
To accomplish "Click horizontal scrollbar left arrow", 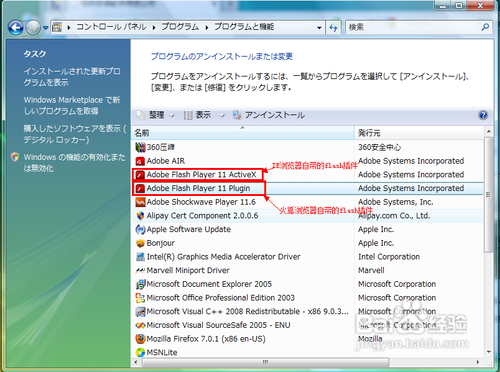I will (x=135, y=362).
